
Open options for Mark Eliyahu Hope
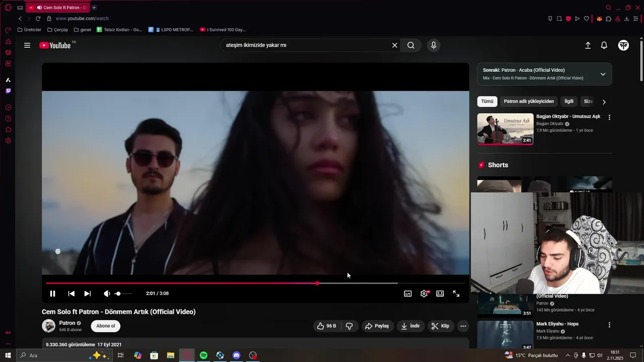point(609,325)
